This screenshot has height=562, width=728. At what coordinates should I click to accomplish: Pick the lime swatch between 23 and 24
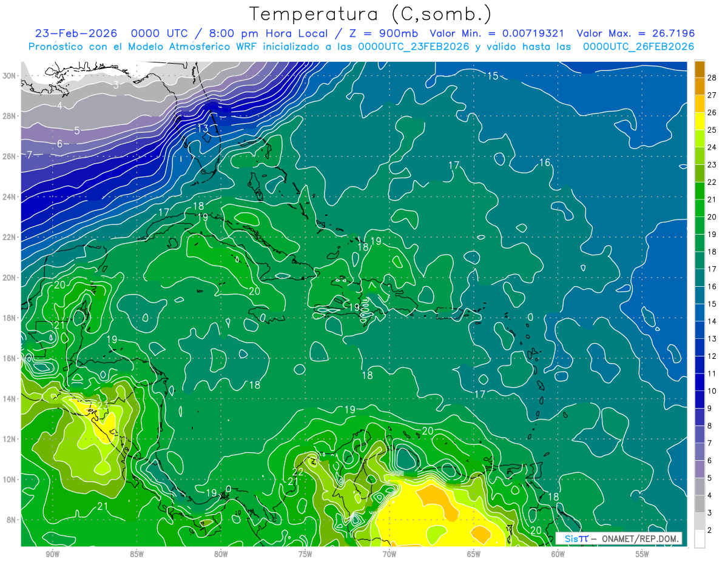(x=699, y=156)
